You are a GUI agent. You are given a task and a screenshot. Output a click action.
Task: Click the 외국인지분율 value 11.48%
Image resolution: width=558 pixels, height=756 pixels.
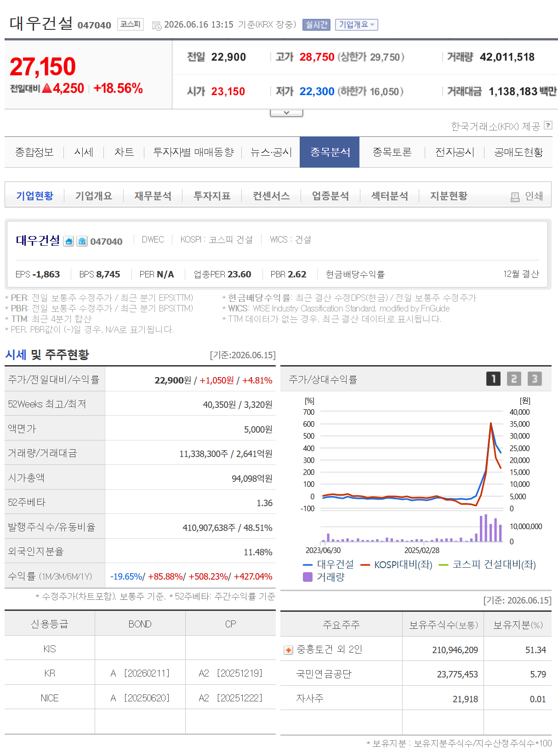[258, 552]
